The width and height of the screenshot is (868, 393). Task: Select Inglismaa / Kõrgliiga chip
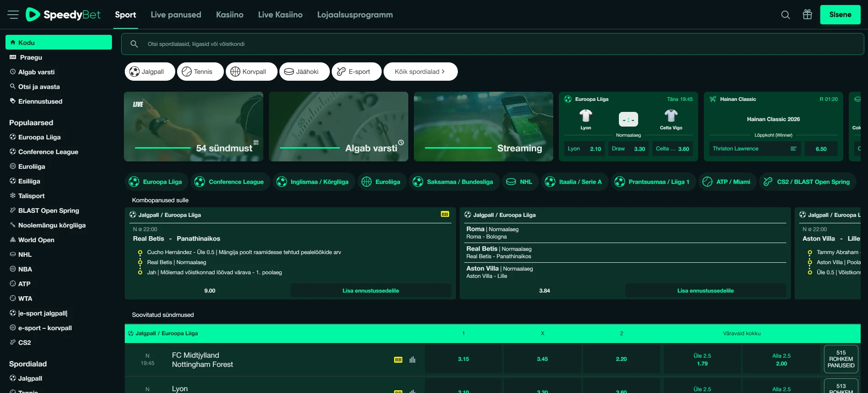(x=314, y=182)
